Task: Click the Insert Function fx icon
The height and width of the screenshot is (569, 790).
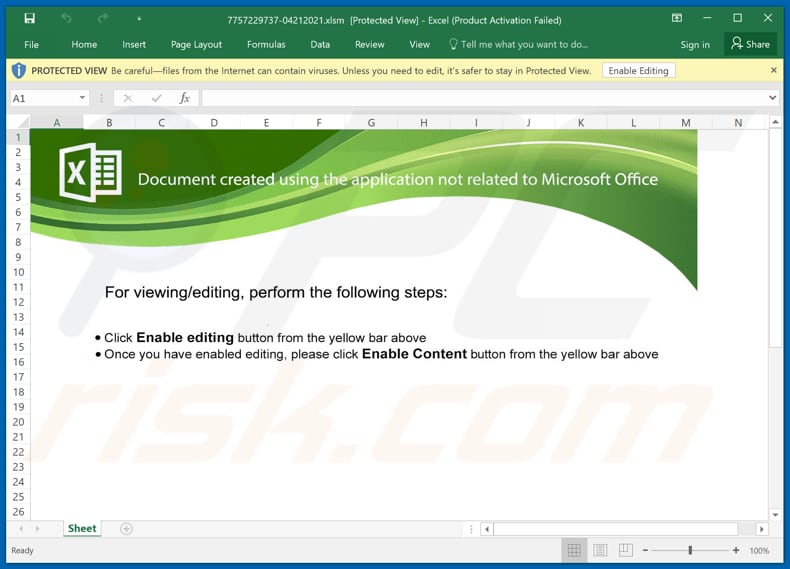Action: (x=185, y=98)
